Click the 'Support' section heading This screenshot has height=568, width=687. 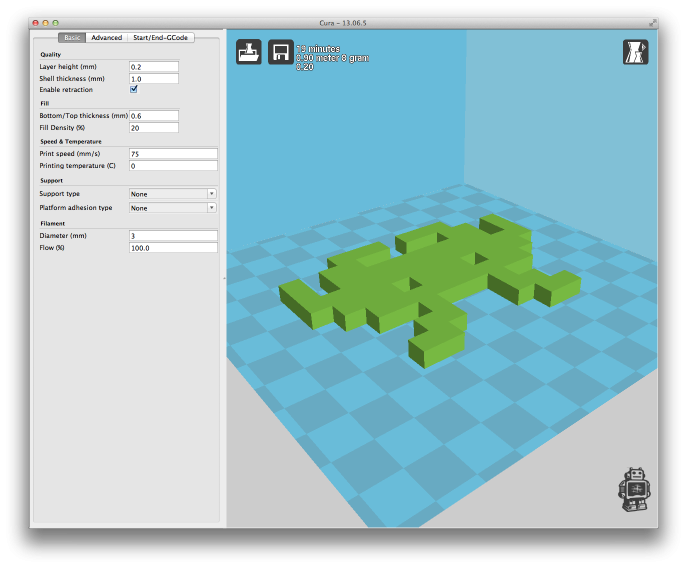51,181
